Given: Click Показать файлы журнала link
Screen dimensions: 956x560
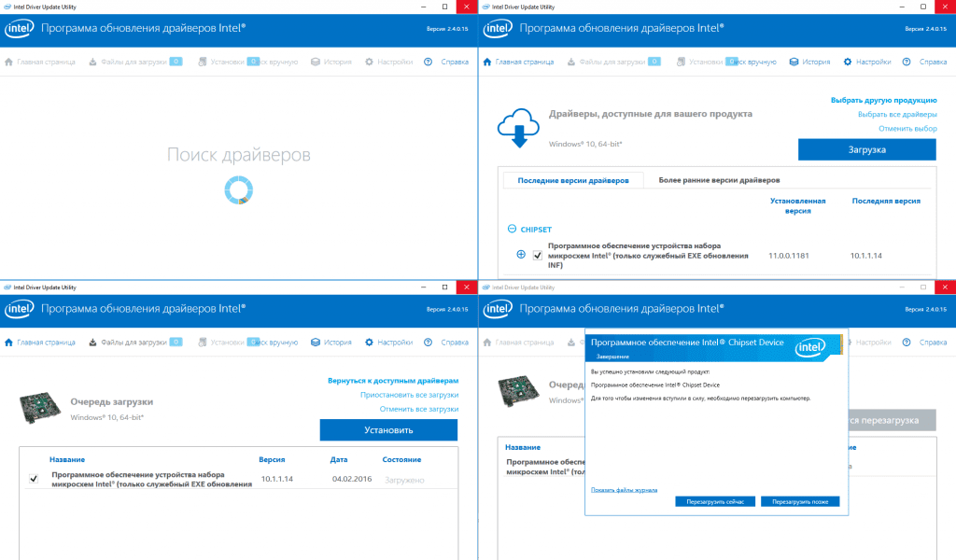Looking at the screenshot, I should pos(624,490).
